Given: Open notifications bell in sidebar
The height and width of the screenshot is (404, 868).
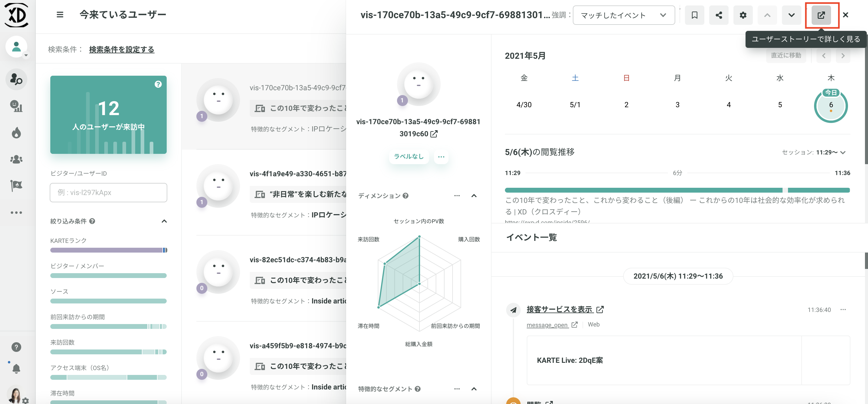Looking at the screenshot, I should [x=16, y=368].
